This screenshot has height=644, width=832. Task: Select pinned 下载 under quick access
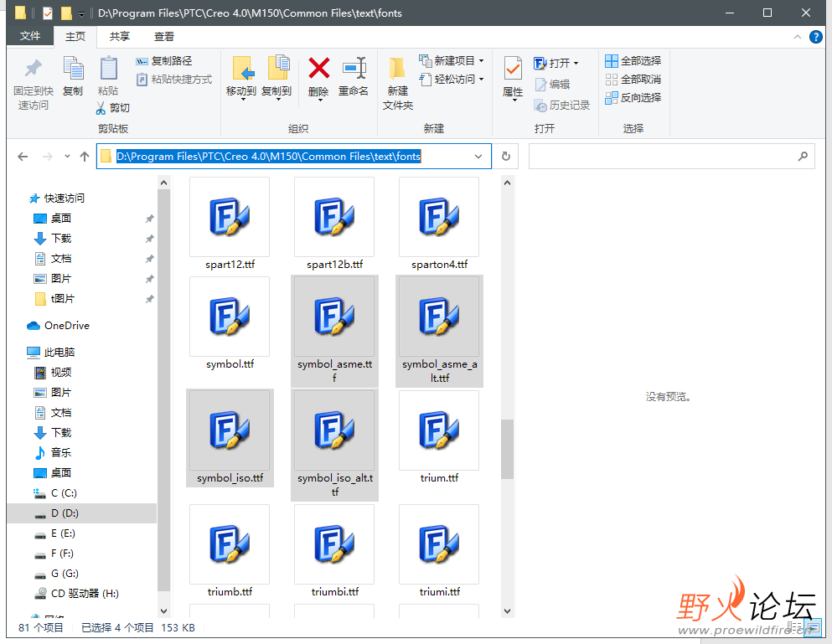53,239
